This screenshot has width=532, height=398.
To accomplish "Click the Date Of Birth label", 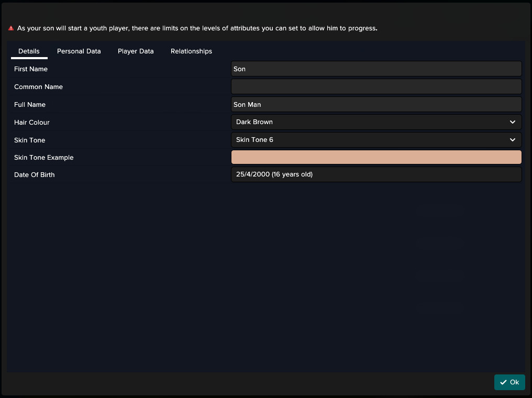I will tap(35, 175).
